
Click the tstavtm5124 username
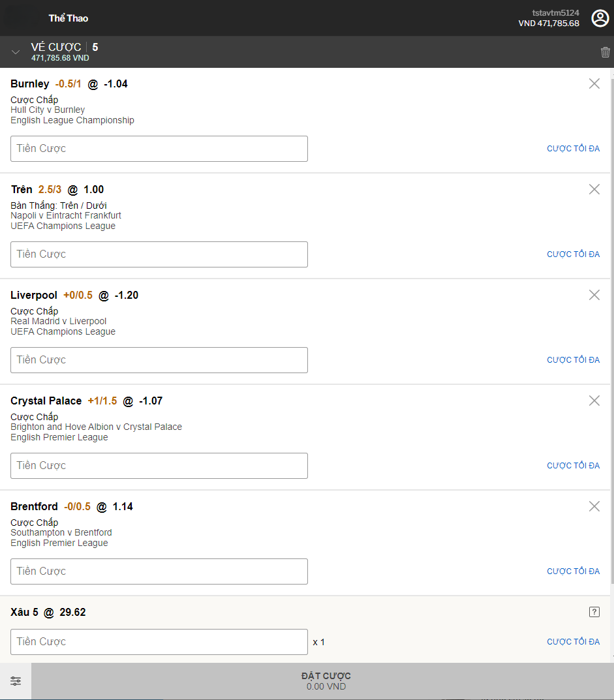[x=555, y=13]
